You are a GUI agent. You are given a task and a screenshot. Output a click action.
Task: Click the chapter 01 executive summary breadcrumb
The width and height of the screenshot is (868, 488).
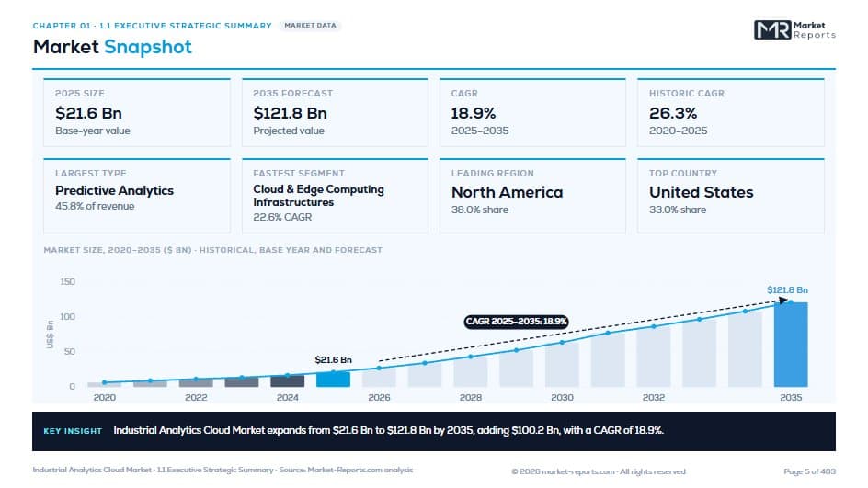153,26
